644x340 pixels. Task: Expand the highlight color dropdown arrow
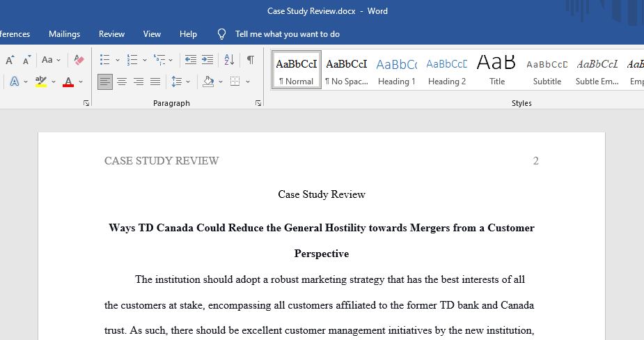[54, 82]
